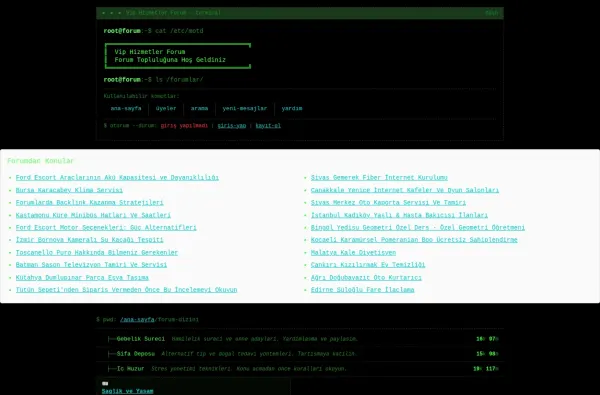Open Malatya Kale Diyetisyen topic
This screenshot has height=395, width=600.
coord(353,253)
